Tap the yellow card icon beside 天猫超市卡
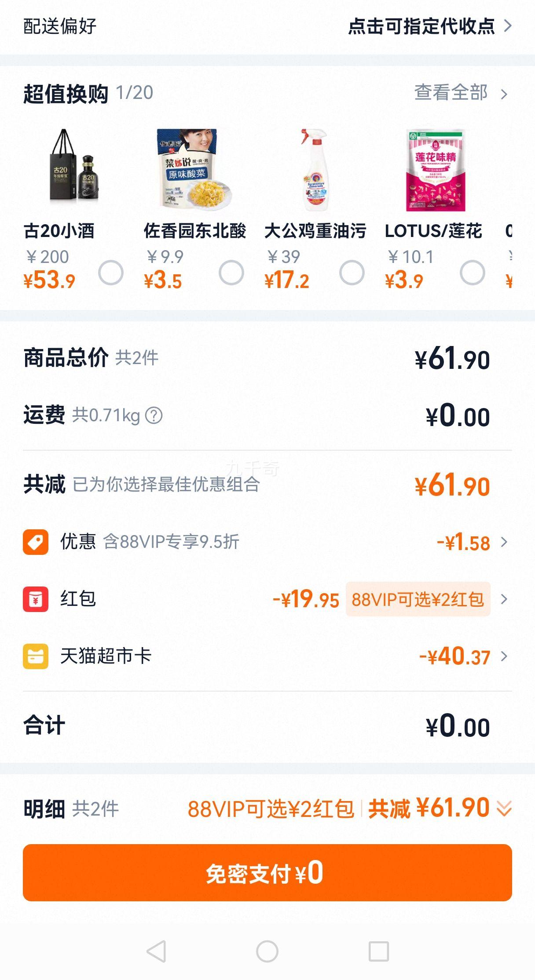Screen dimensions: 535x980 (36, 656)
